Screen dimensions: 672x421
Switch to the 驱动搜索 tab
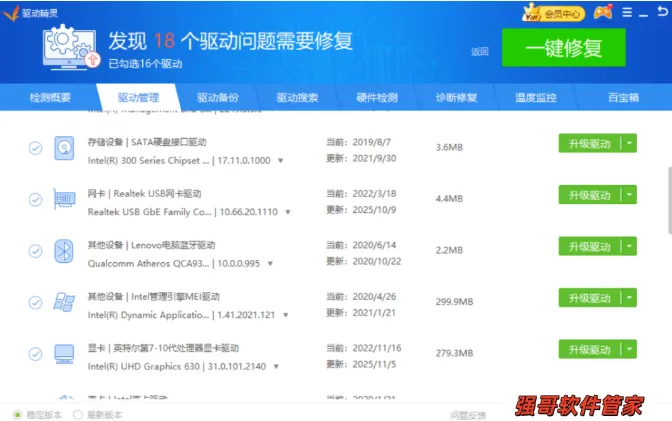pyautogui.click(x=297, y=98)
